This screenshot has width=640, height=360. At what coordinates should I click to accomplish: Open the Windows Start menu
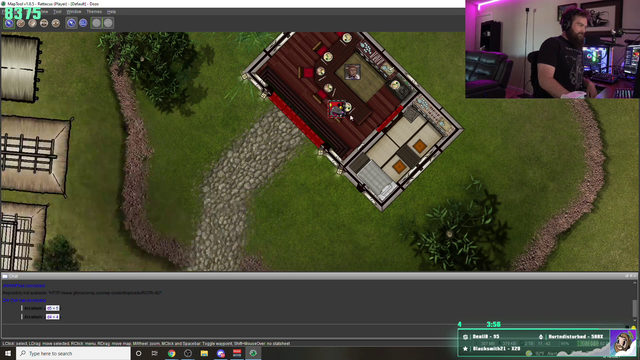8,353
